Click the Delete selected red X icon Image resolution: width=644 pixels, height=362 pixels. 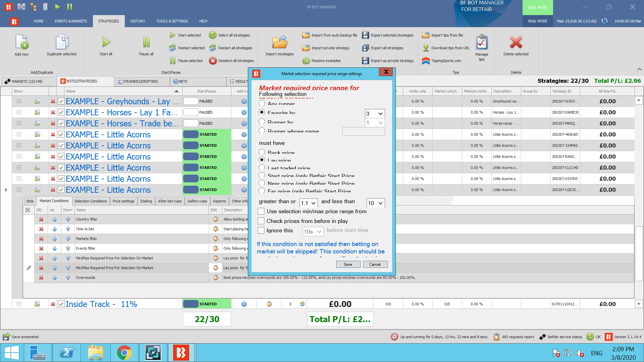516,42
